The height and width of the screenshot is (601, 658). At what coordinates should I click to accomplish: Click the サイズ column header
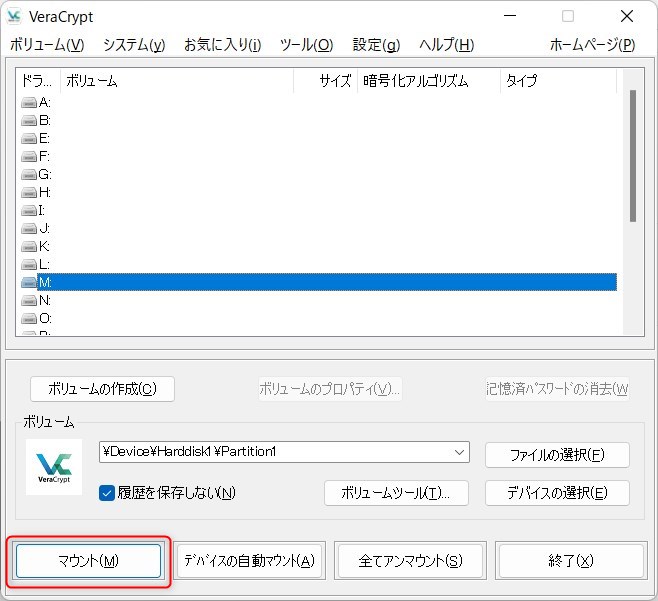click(x=326, y=80)
